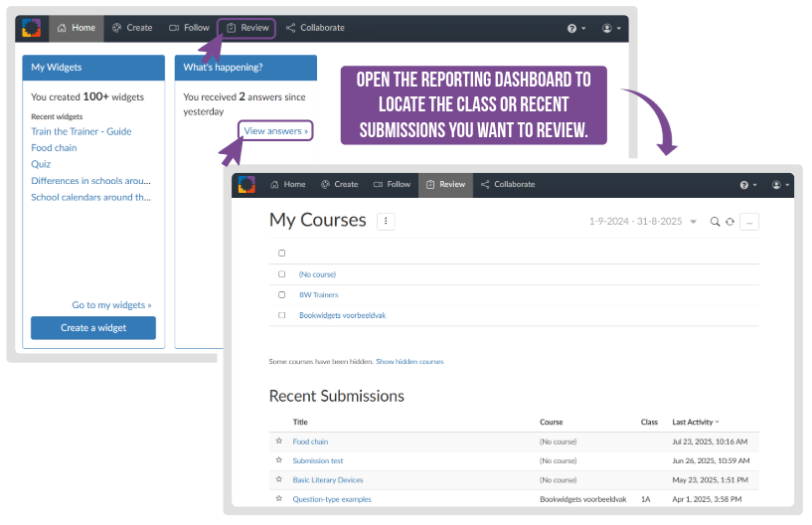This screenshot has height=525, width=812.
Task: Open Review tab in back window
Action: [247, 28]
